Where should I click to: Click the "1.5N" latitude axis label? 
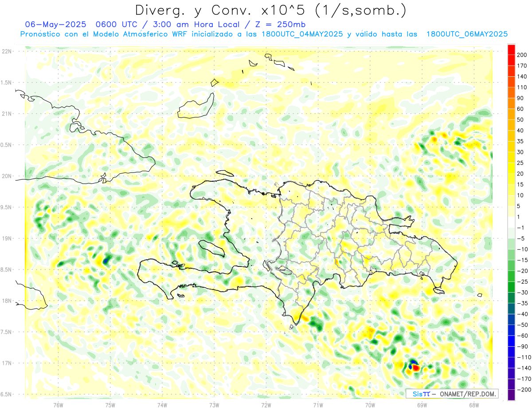coord(7,82)
